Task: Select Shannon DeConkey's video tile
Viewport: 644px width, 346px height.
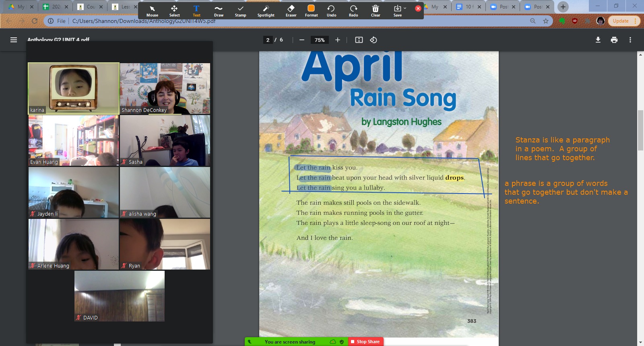Action: 165,89
